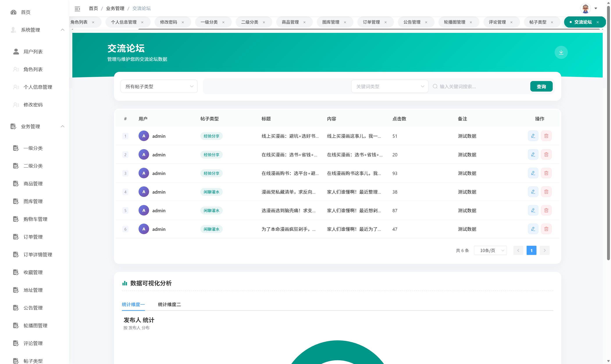Click the magnifier icon in keyword search box

click(435, 86)
